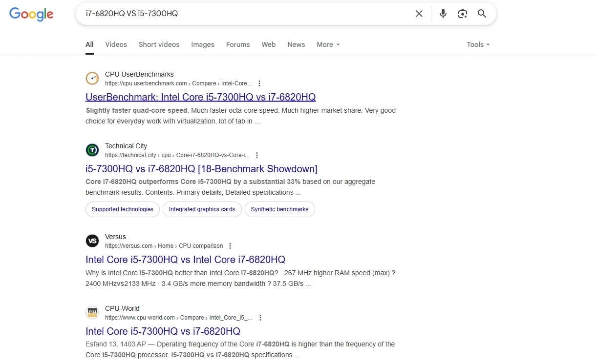Click the www.cpu-world.com URL breadcrumb

pyautogui.click(x=179, y=318)
